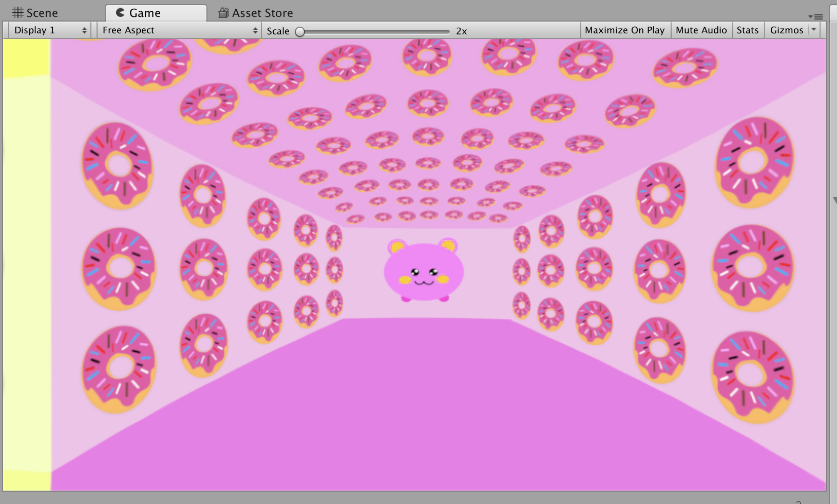Open the Asset Store tab
837x504 pixels.
[256, 13]
